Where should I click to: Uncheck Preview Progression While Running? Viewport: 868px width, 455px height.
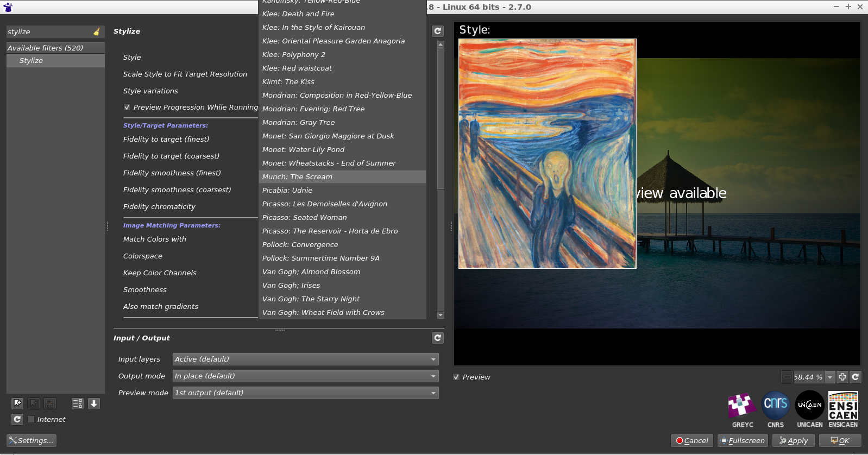tap(127, 108)
